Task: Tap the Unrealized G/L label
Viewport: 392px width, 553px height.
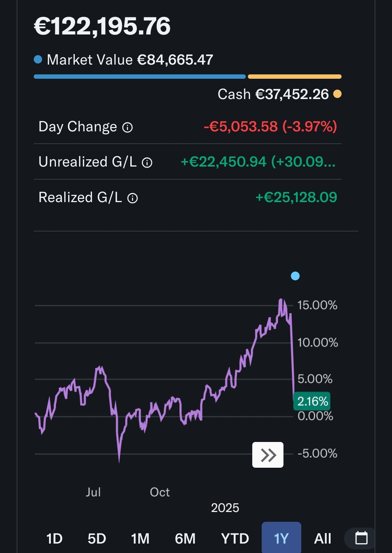Action: point(87,162)
